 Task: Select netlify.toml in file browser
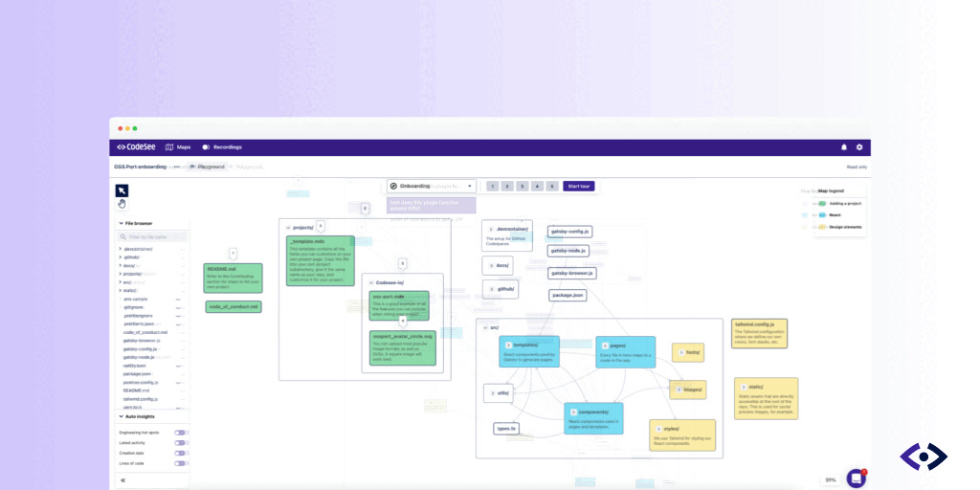tap(134, 366)
